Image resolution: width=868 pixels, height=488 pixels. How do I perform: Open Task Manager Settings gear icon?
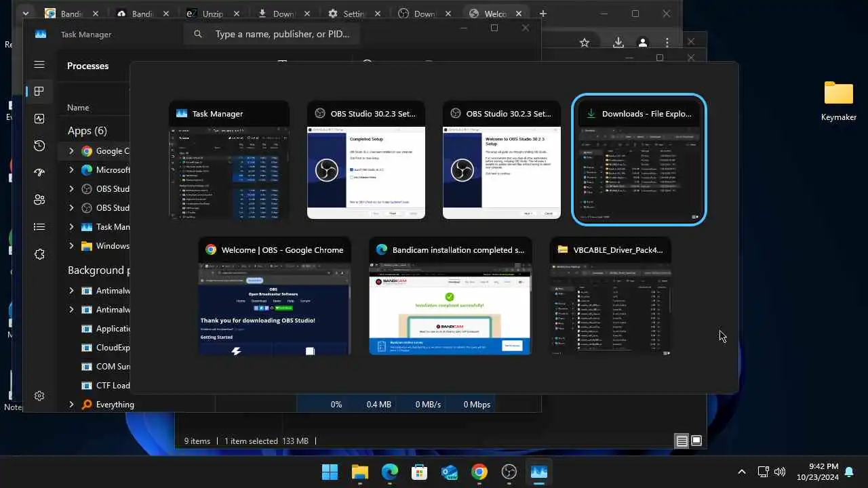pos(39,396)
